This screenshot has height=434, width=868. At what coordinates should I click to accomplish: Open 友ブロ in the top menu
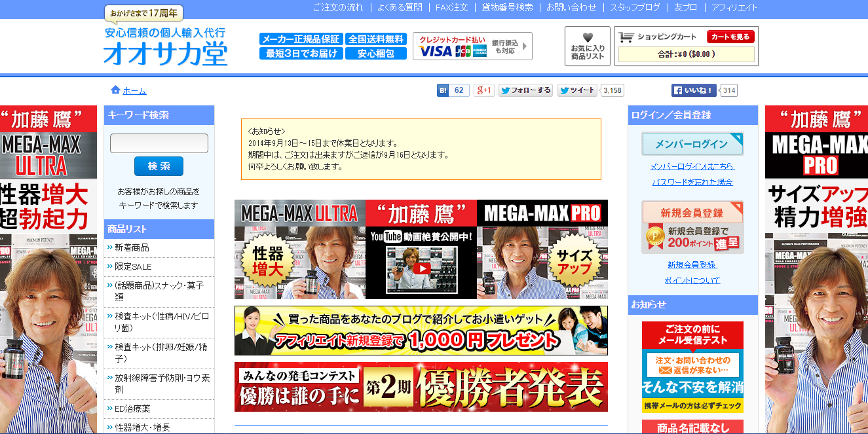tap(686, 8)
